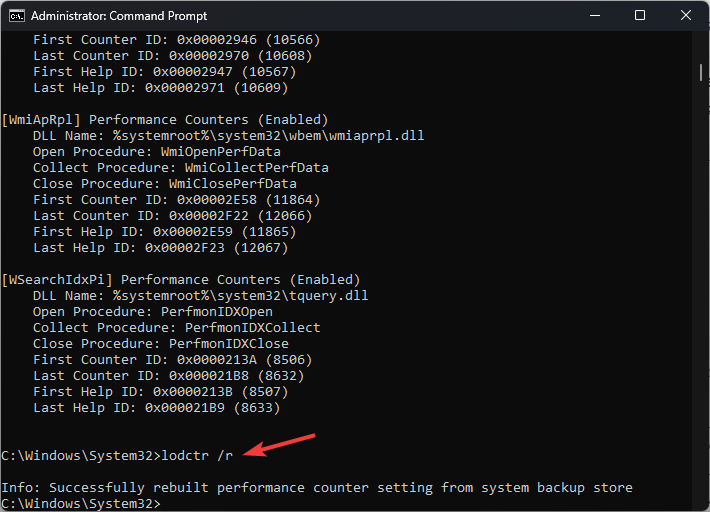Click the PerfmonIDXCollect Collect Procedure line

click(x=176, y=327)
